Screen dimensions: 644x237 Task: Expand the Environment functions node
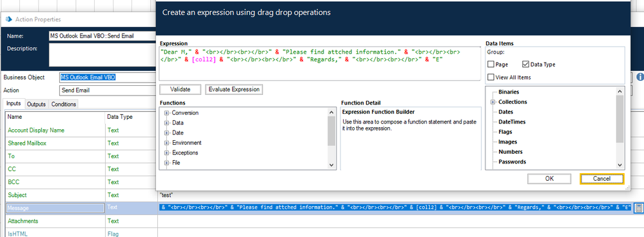click(167, 143)
